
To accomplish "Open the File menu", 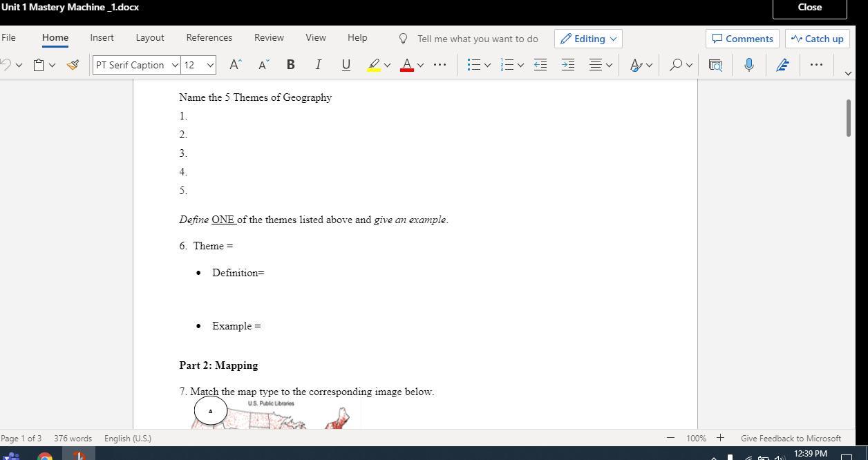I will click(x=8, y=37).
